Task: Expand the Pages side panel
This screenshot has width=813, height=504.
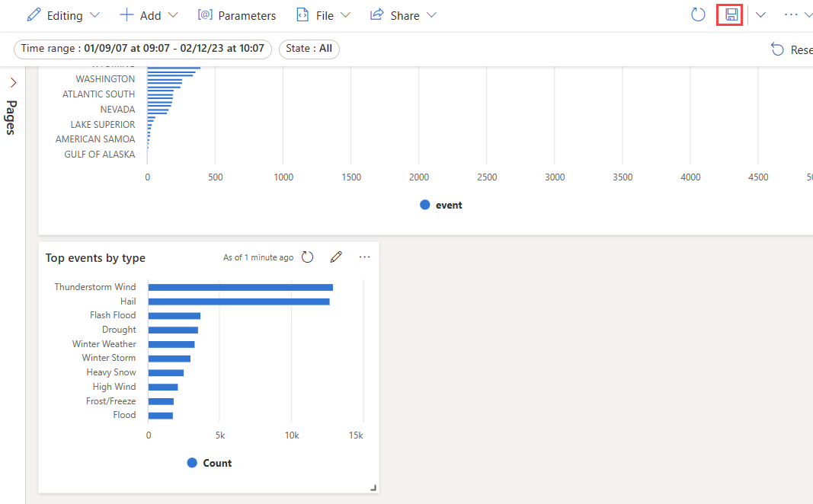Action: click(x=13, y=82)
